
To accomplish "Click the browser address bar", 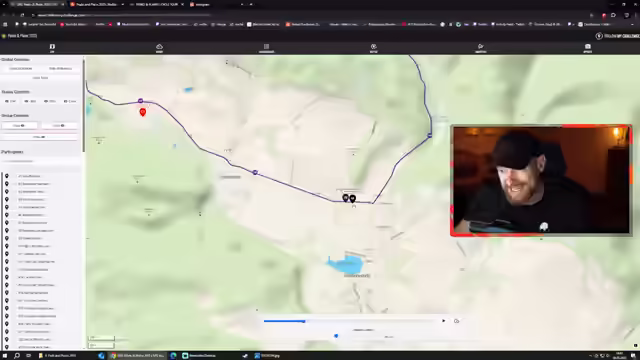I will (x=122, y=15).
